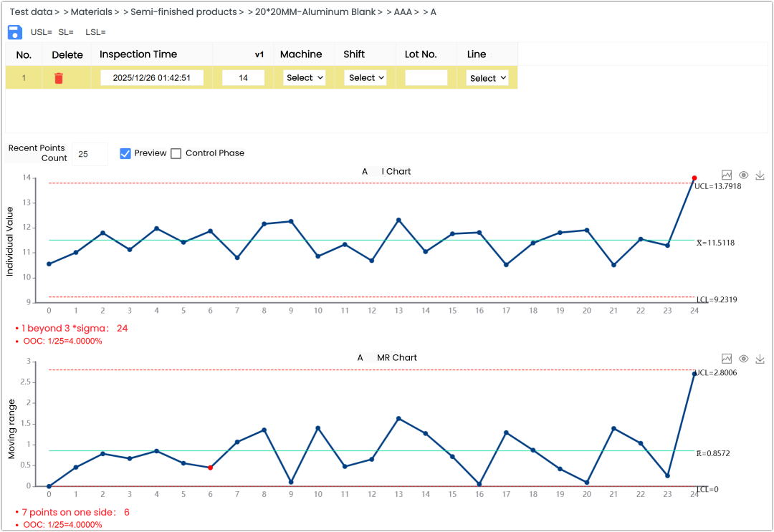Delete row 1 with the red trash icon
The image size is (774, 532).
pyautogui.click(x=59, y=78)
